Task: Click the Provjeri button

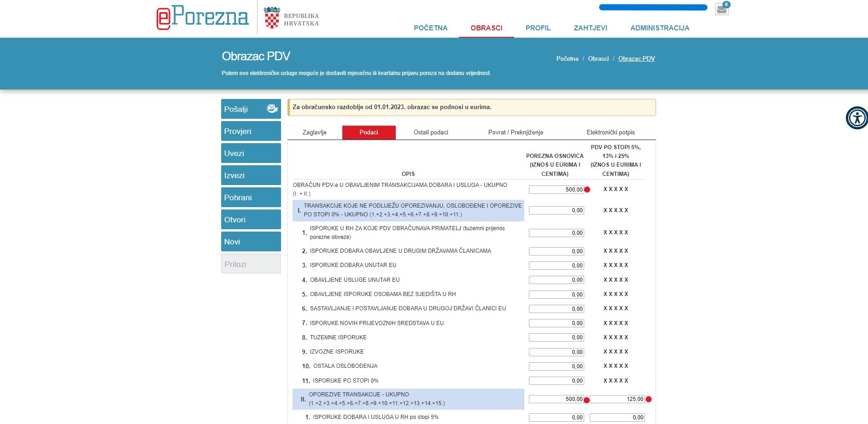Action: 251,131
